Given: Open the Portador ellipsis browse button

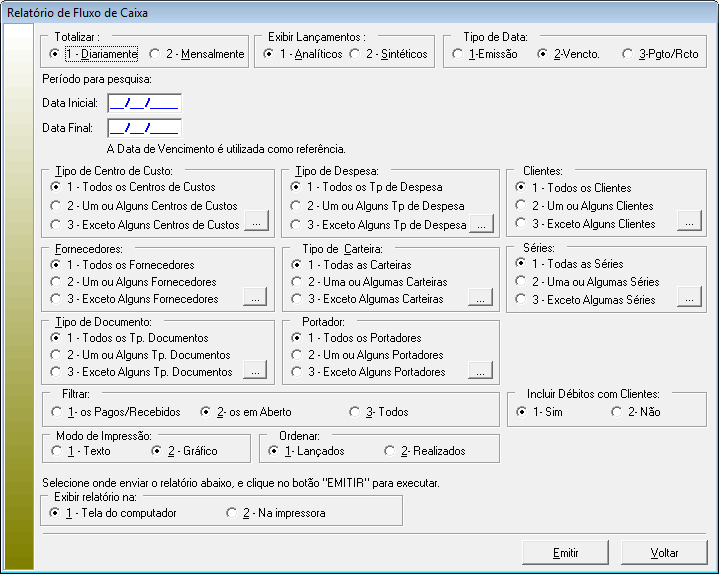Looking at the screenshot, I should (481, 371).
